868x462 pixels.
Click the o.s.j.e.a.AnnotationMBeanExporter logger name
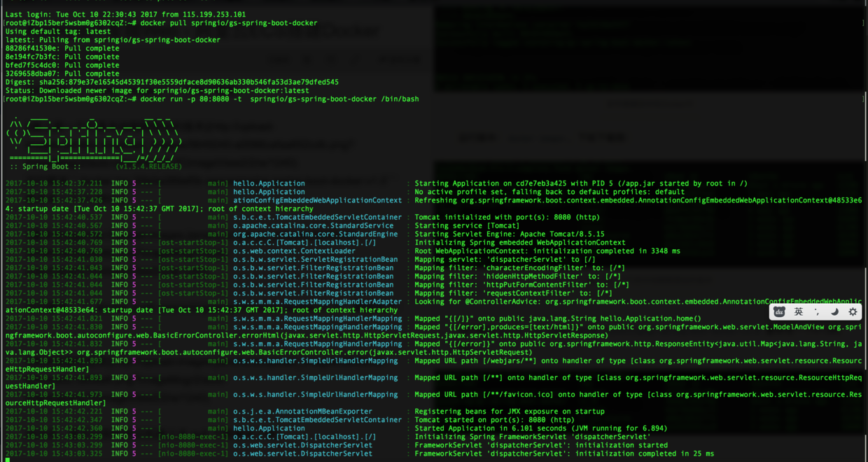(x=302, y=412)
